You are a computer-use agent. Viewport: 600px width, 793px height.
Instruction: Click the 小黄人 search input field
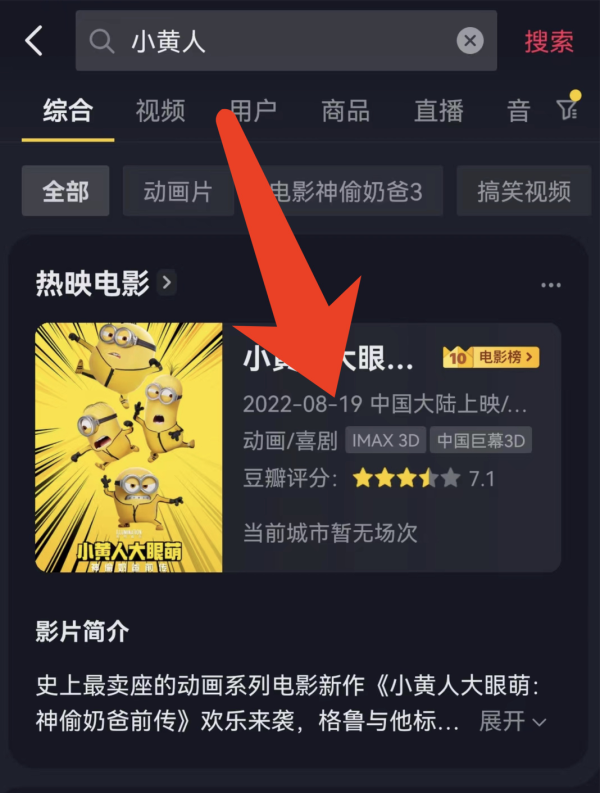point(286,40)
